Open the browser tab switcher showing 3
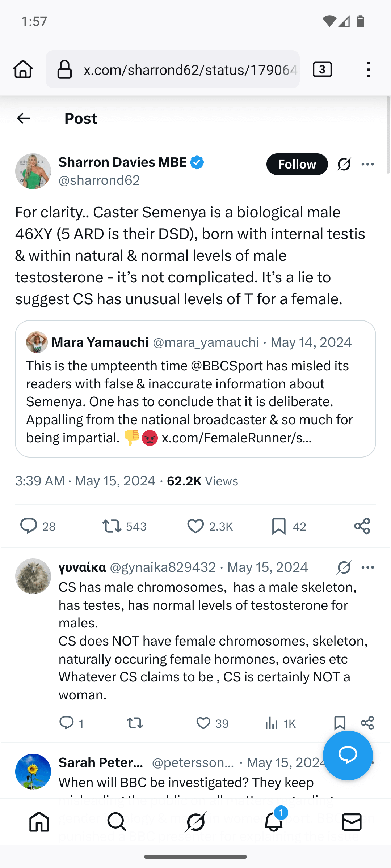391x868 pixels. (x=322, y=69)
